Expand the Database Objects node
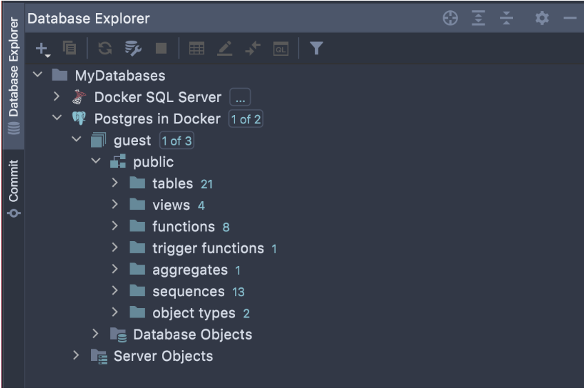584x392 pixels. click(x=95, y=334)
